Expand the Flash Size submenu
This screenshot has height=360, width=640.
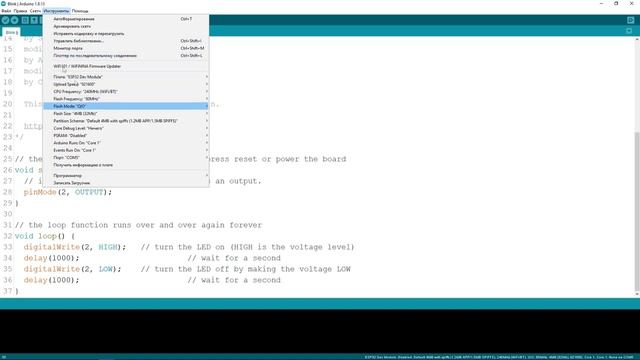point(126,113)
